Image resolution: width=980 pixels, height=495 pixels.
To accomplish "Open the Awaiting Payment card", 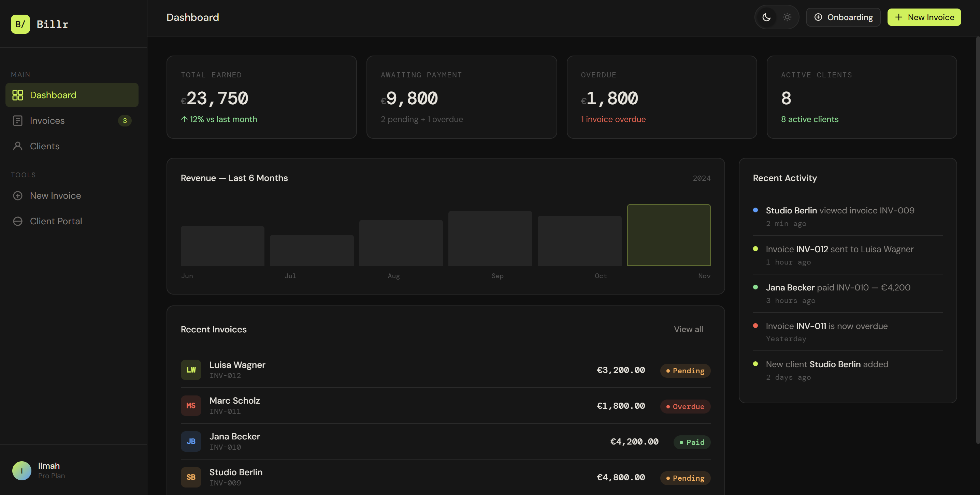I will [461, 97].
